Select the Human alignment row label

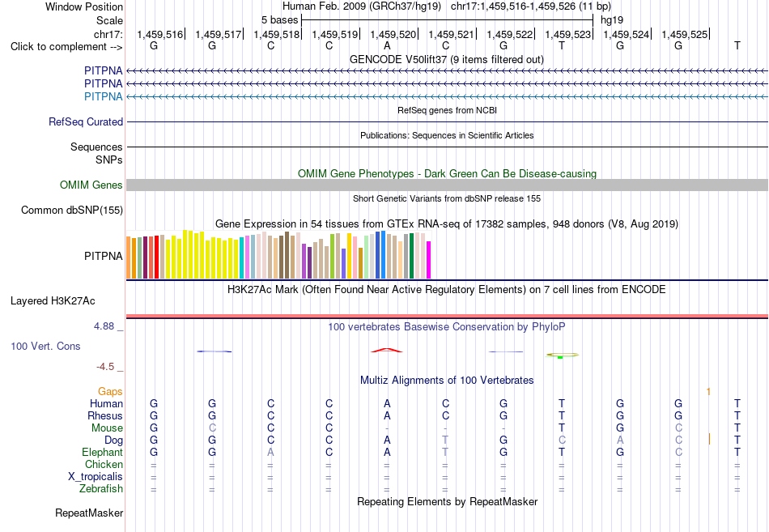click(106, 403)
